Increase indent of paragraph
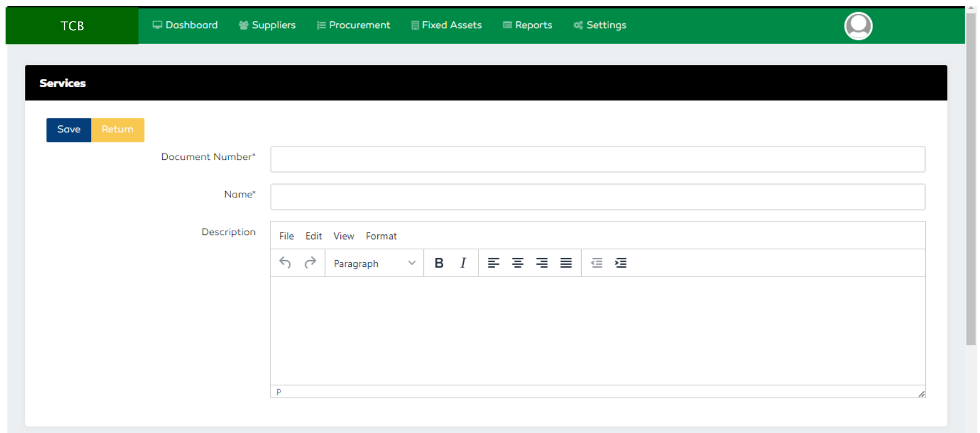 [x=621, y=263]
